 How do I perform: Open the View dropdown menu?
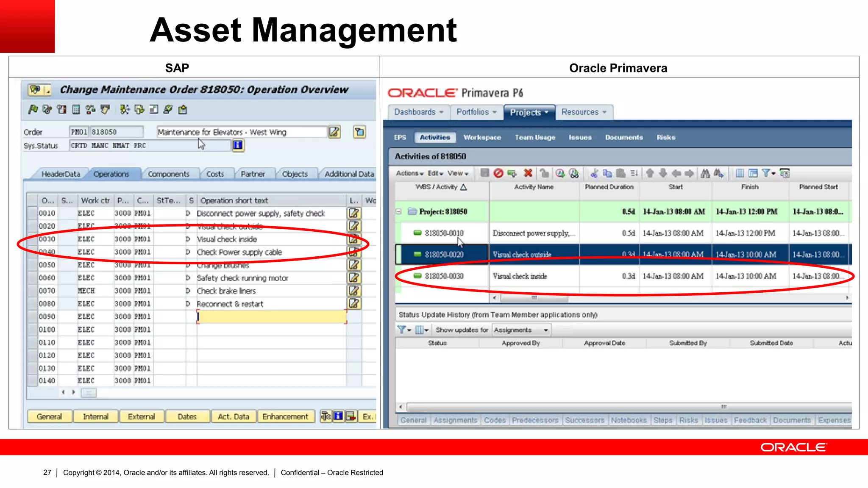coord(458,173)
